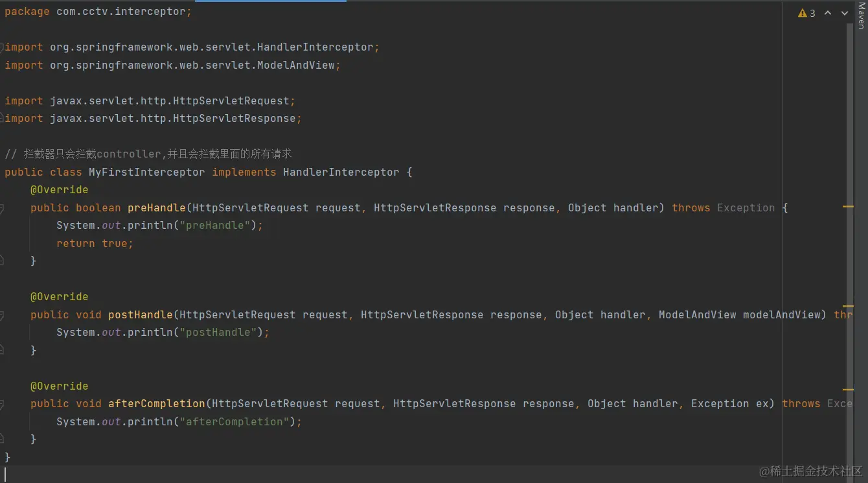Click @Override annotation above preHandle
The image size is (868, 483).
pos(59,190)
